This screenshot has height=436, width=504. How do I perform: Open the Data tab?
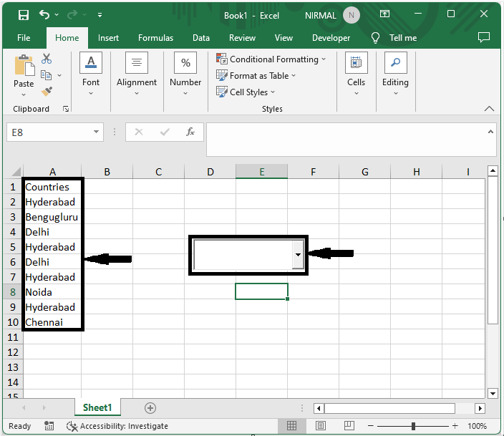[x=201, y=38]
